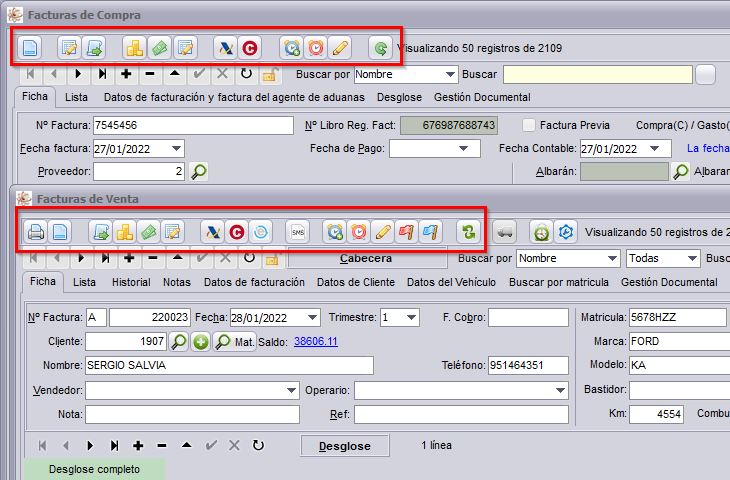Click the red C circle icon in Facturas de Compra
Viewport: 730px width, 480px height.
(250, 48)
